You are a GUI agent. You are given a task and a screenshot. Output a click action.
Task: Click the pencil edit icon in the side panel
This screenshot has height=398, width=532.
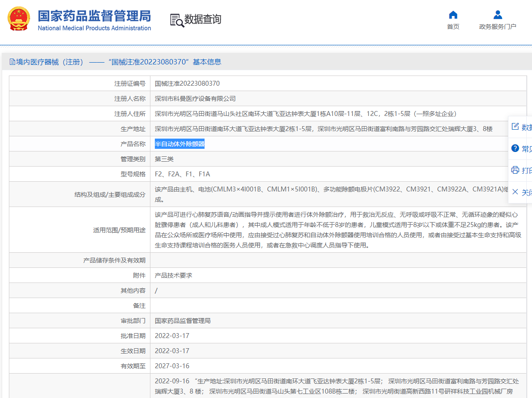[x=516, y=126]
